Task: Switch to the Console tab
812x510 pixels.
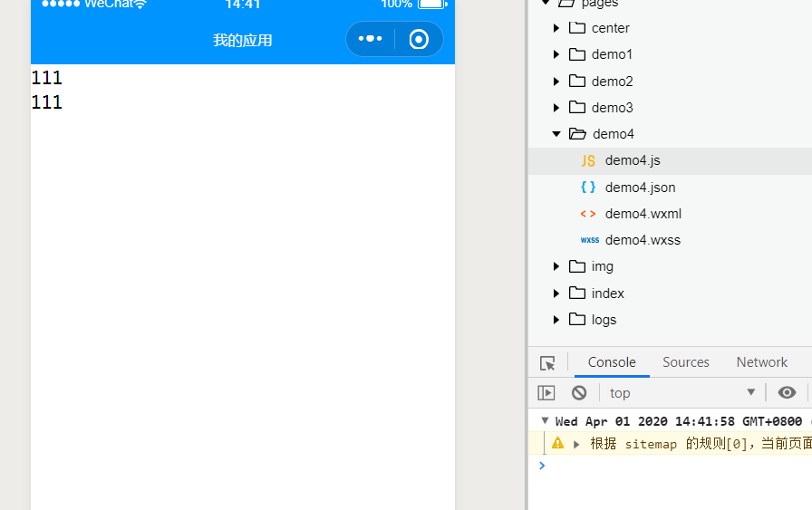Action: [x=612, y=362]
